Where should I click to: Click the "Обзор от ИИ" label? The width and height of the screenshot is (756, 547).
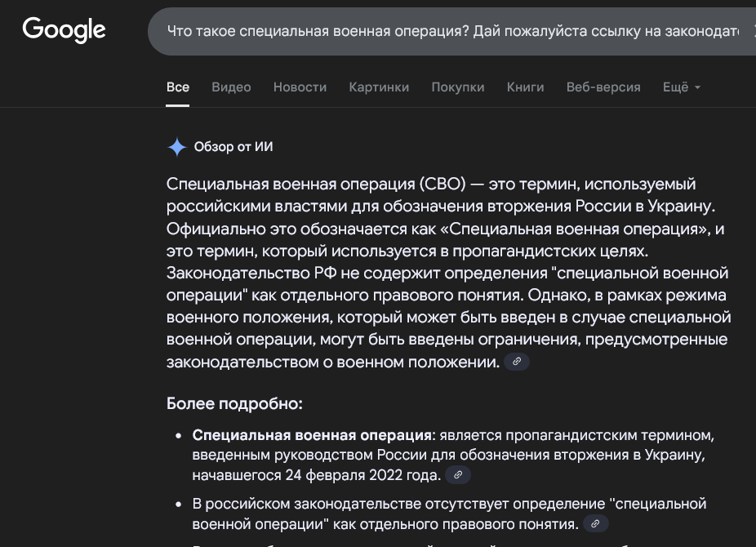coord(233,147)
